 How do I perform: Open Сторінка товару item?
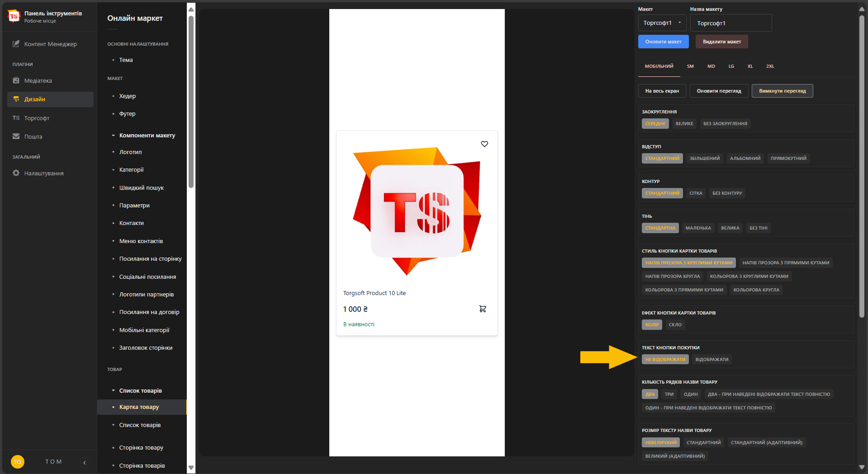(142, 448)
